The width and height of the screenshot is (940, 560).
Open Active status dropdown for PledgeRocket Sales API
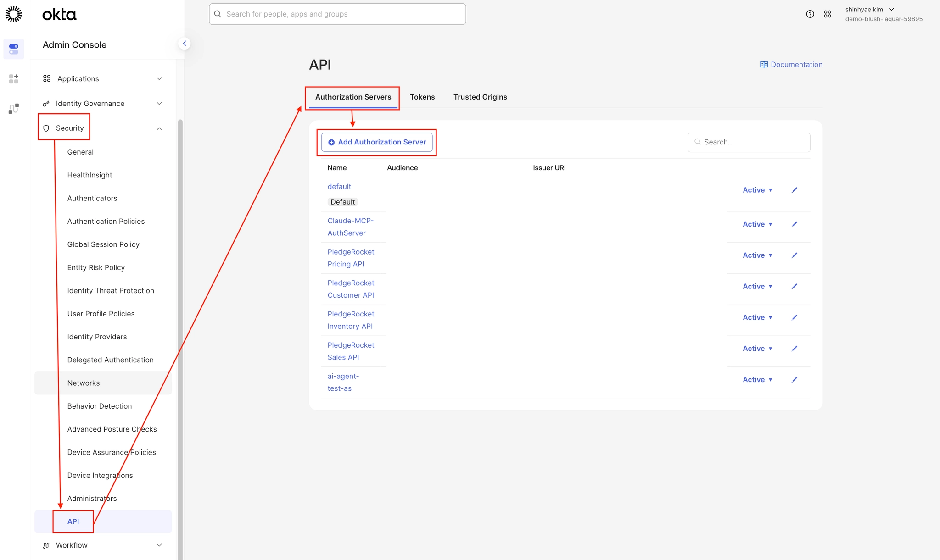pyautogui.click(x=758, y=349)
